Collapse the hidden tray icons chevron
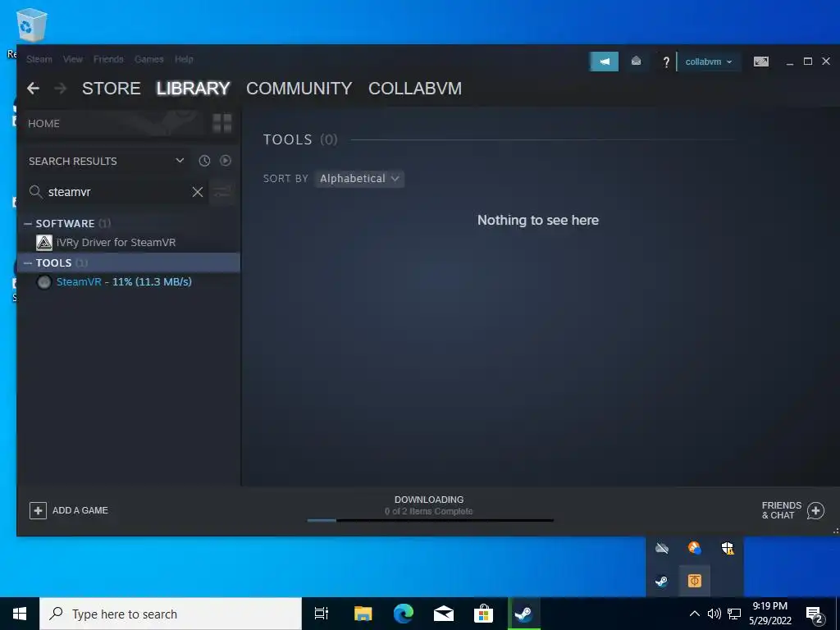 [x=694, y=614]
